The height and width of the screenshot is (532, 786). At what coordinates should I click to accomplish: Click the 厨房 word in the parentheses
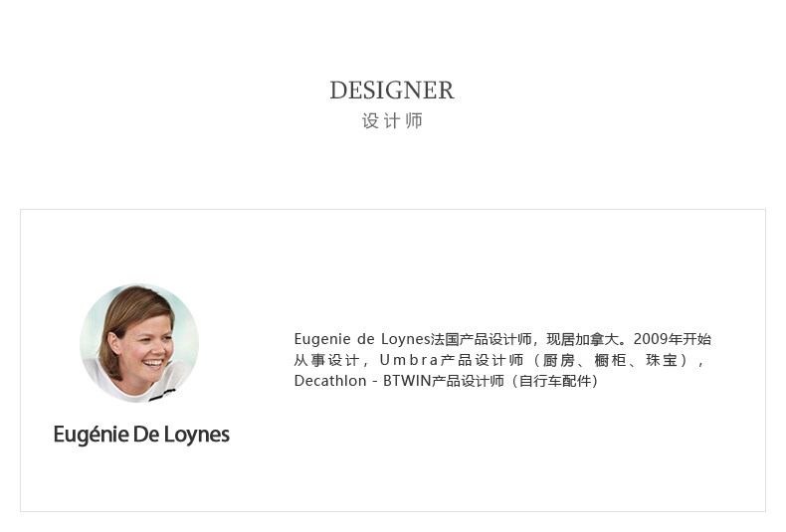click(558, 360)
